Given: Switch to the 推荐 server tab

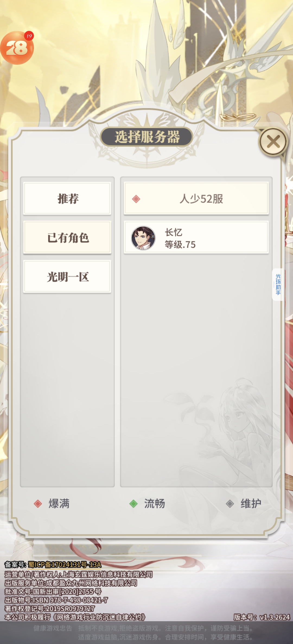Looking at the screenshot, I should click(x=67, y=198).
